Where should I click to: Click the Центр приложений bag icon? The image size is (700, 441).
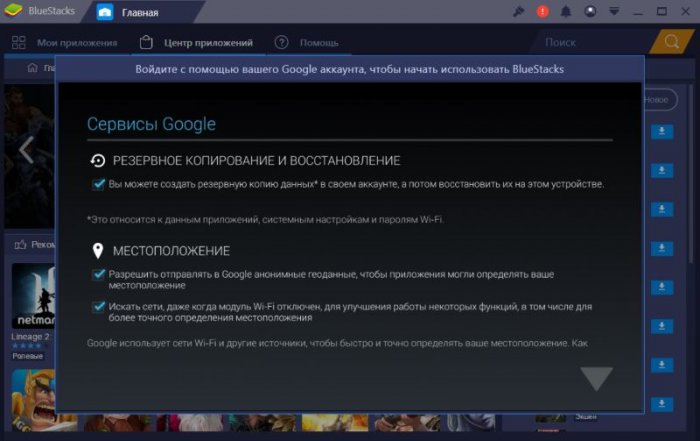[146, 42]
